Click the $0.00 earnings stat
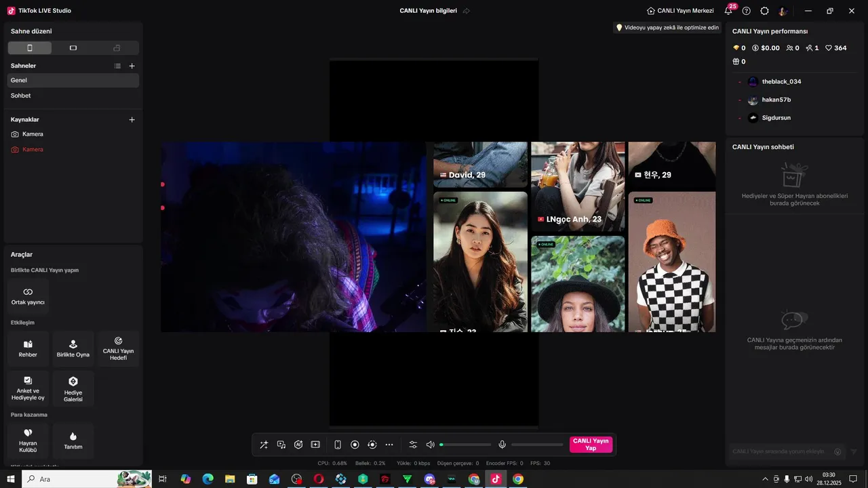 tap(766, 48)
